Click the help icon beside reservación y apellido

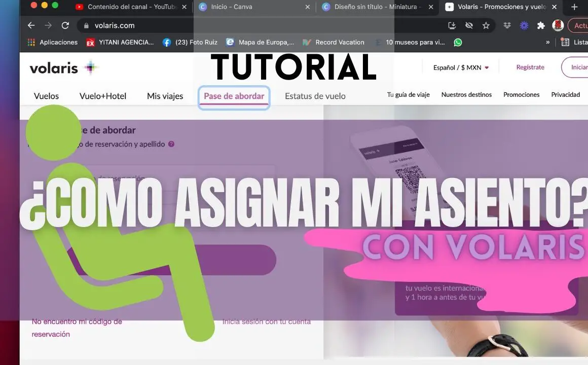click(171, 144)
